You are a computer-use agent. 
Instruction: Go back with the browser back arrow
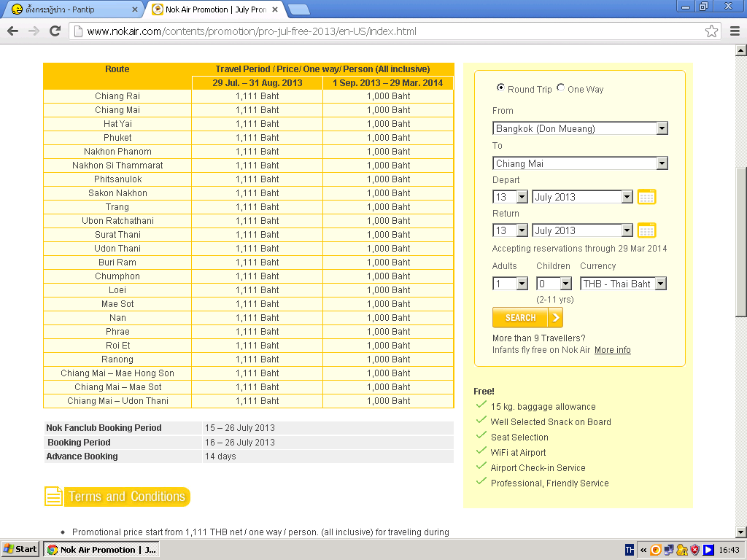pos(13,31)
